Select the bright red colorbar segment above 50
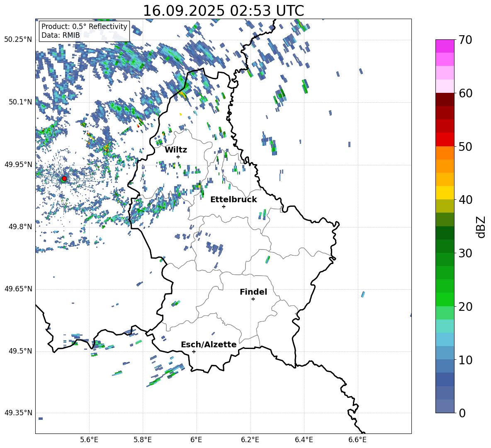The image size is (491, 448). [445, 139]
